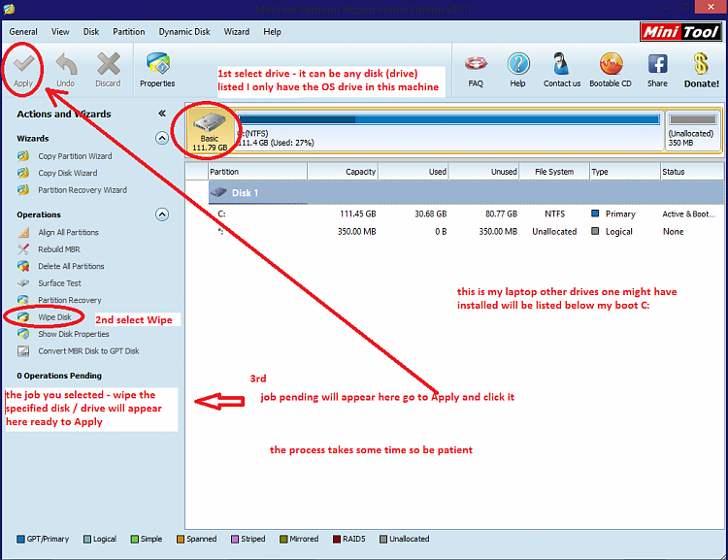Click the Logical legend swatch
Image resolution: width=728 pixels, height=560 pixels.
click(87, 539)
